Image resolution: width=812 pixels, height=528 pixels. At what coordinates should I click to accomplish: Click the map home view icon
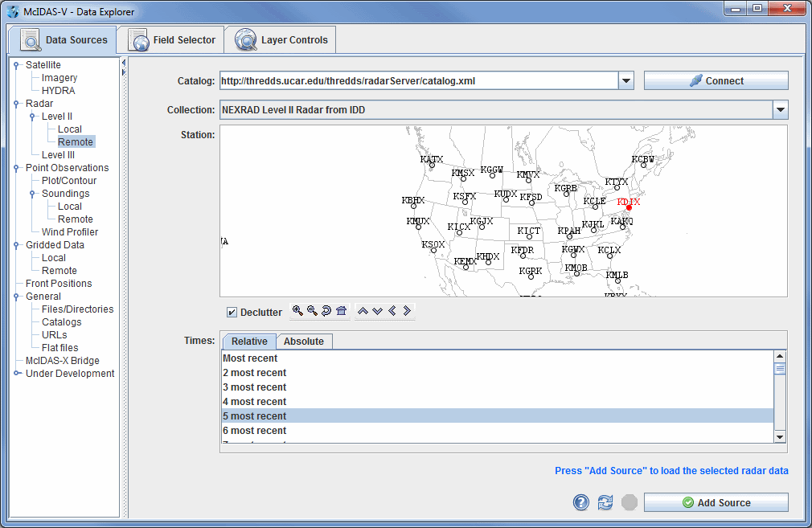click(x=341, y=310)
